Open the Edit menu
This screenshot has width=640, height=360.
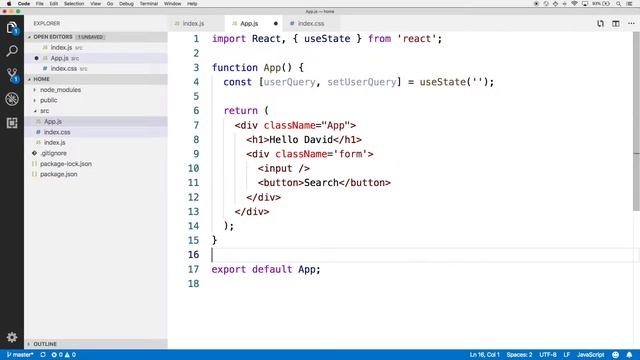point(53,4)
